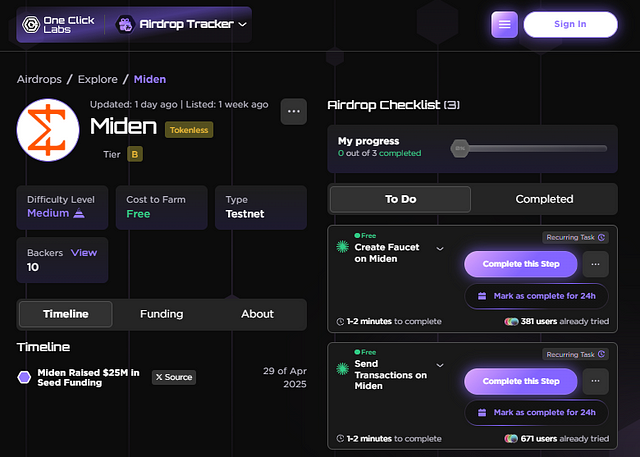Select the Completed tab
Image resolution: width=640 pixels, height=457 pixels.
[544, 199]
